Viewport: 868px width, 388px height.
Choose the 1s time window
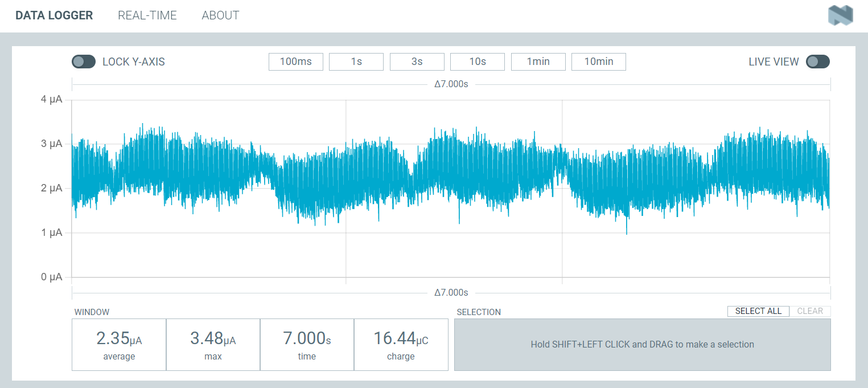(x=356, y=62)
